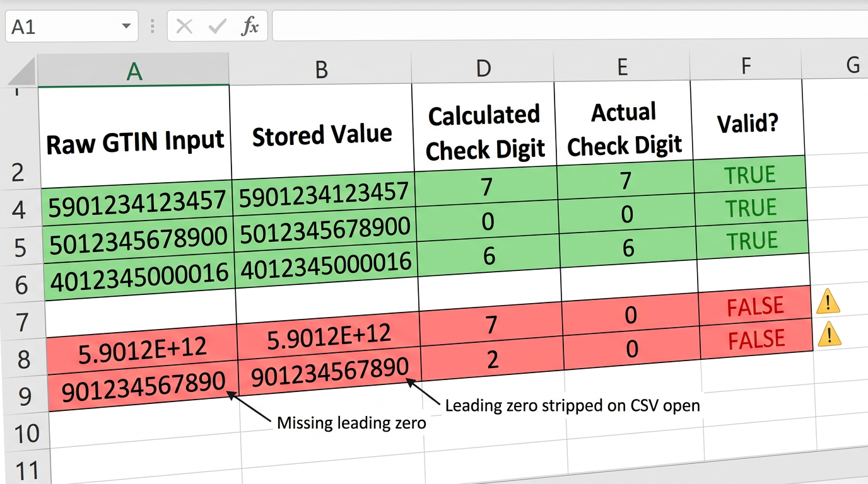Select the row 5 header

click(x=20, y=248)
